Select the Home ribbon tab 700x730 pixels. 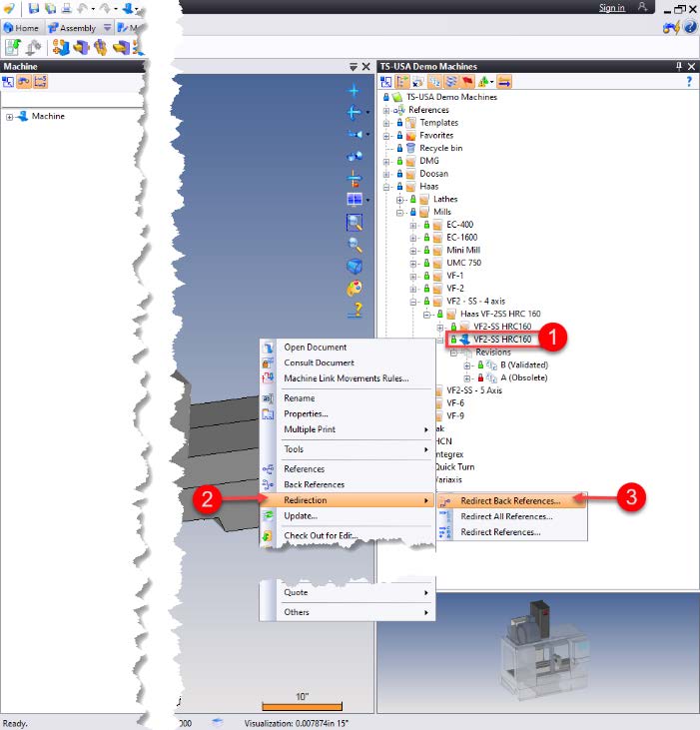[x=21, y=28]
